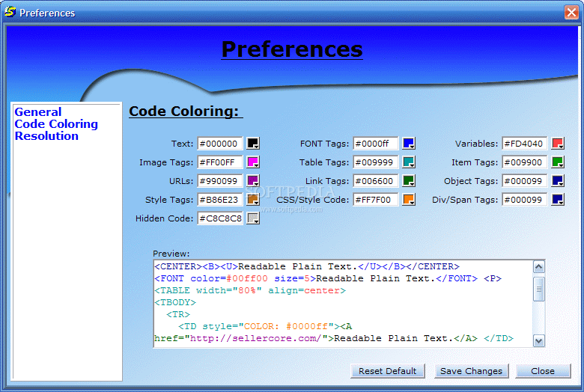Click the CSS/Style Code hex field #FF7F00
Viewport: 584px width, 392px height.
[376, 200]
